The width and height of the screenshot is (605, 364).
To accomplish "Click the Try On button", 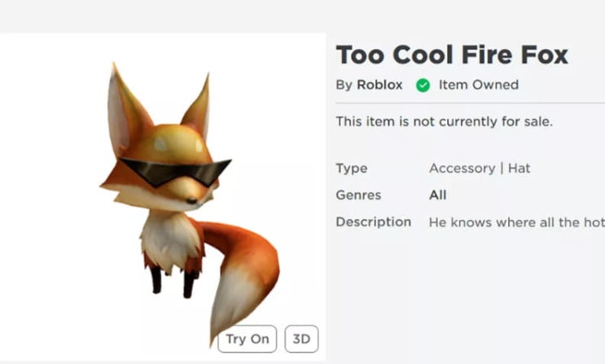I will point(248,339).
